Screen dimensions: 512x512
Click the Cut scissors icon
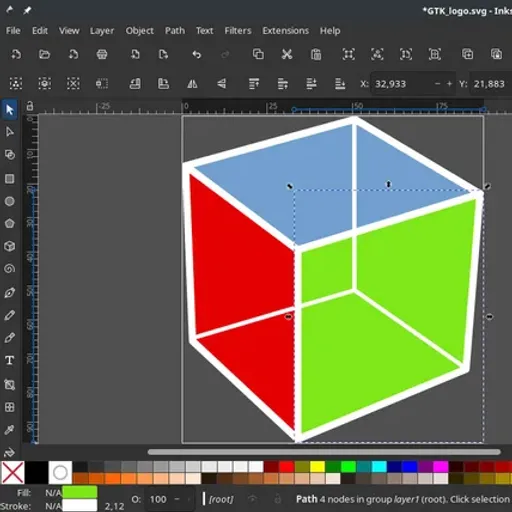coord(287,54)
